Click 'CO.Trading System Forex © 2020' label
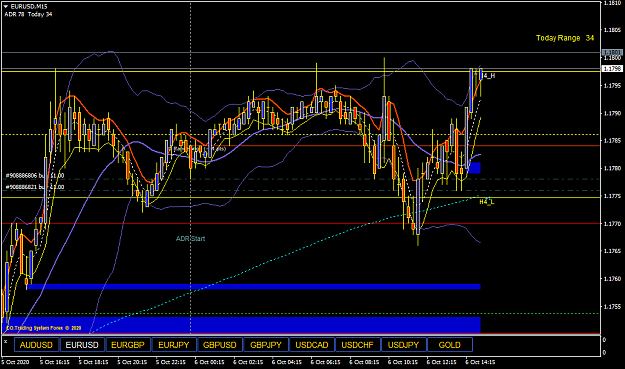625x369 pixels. point(43,328)
